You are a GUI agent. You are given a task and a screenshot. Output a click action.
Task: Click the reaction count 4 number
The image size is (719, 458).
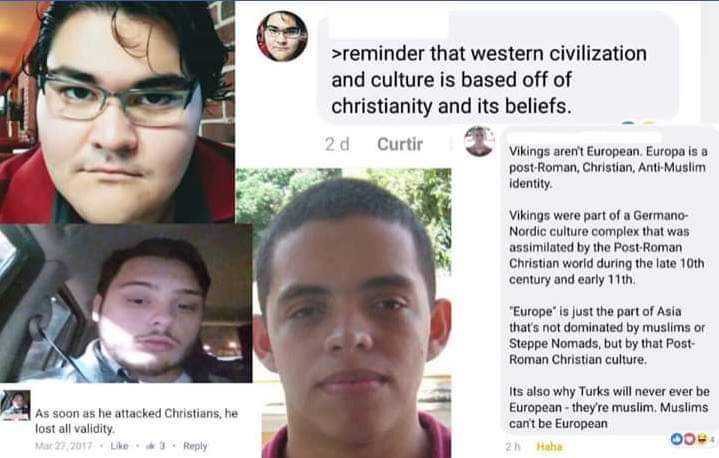point(712,440)
